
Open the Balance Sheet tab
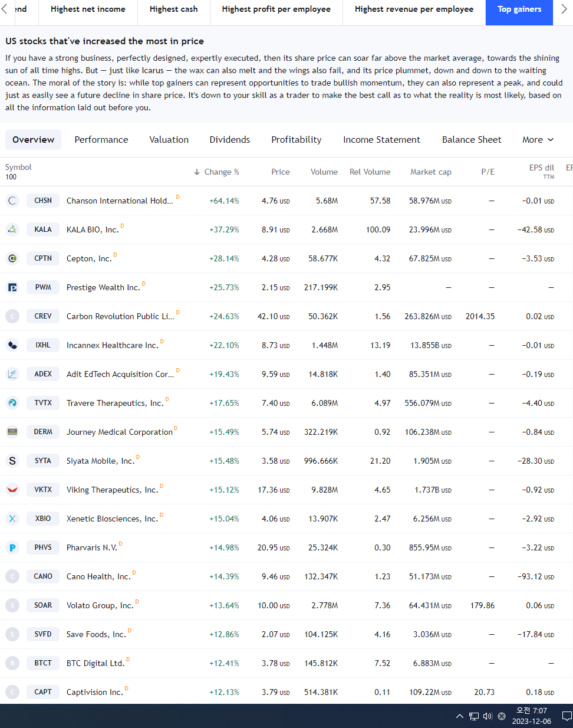(x=472, y=140)
